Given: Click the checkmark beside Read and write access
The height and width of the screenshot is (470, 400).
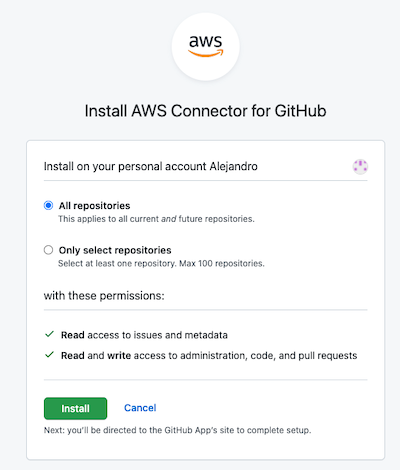Looking at the screenshot, I should tap(49, 355).
